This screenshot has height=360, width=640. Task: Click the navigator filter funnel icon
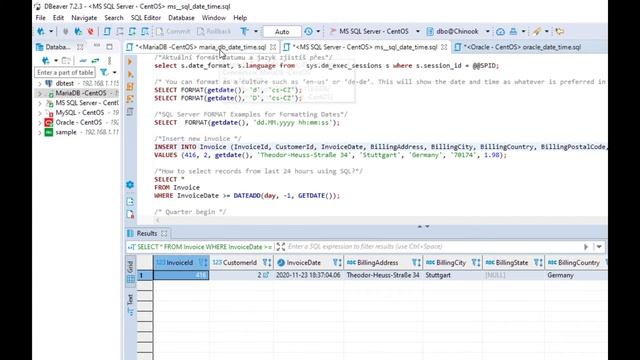click(104, 73)
